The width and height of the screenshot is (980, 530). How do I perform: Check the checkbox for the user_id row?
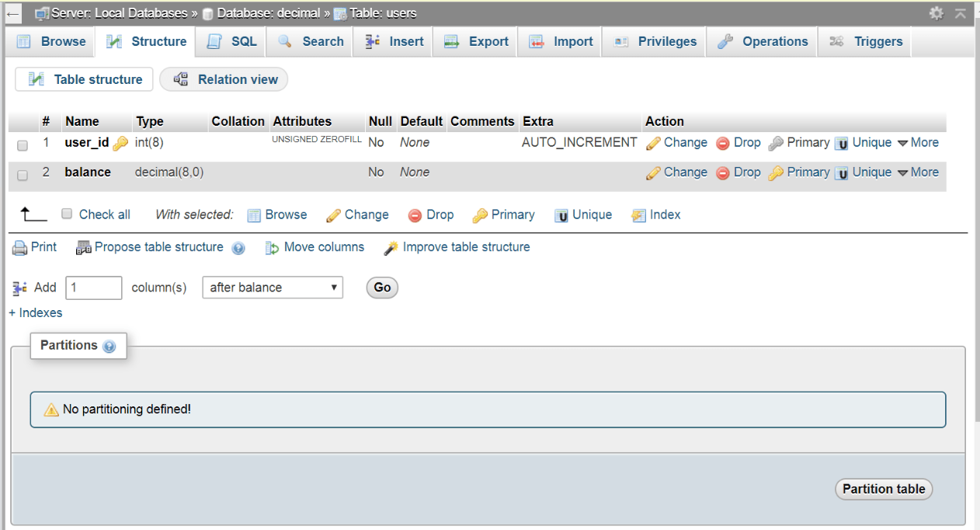coord(22,145)
